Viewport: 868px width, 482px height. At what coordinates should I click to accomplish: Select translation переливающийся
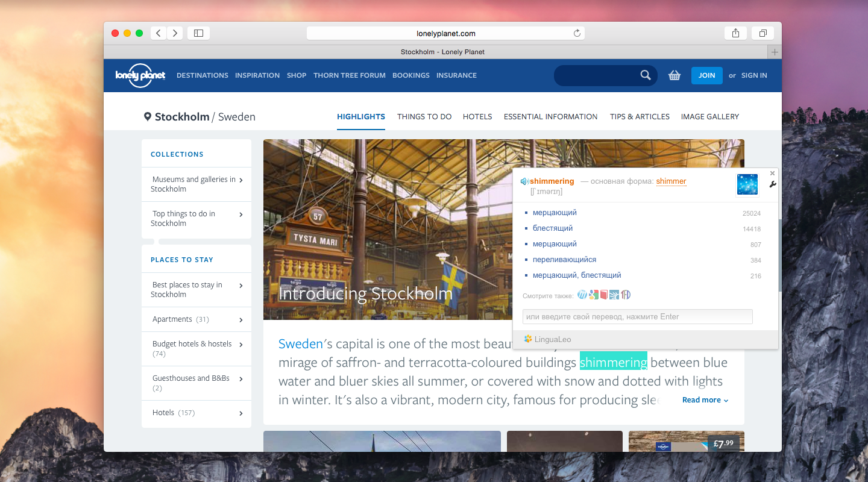click(564, 260)
